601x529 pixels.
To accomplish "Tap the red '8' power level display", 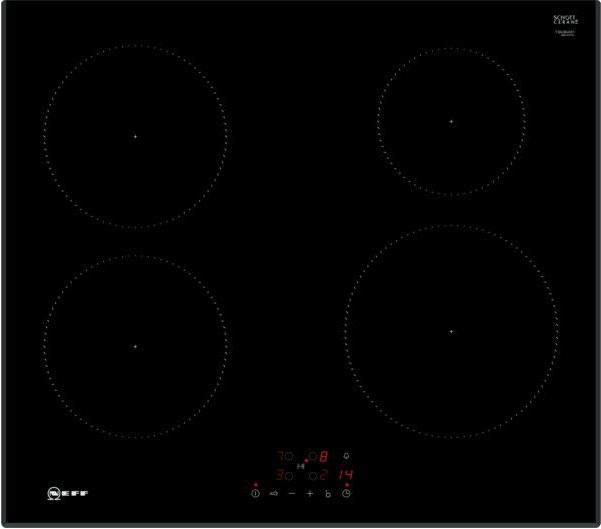I will point(323,456).
